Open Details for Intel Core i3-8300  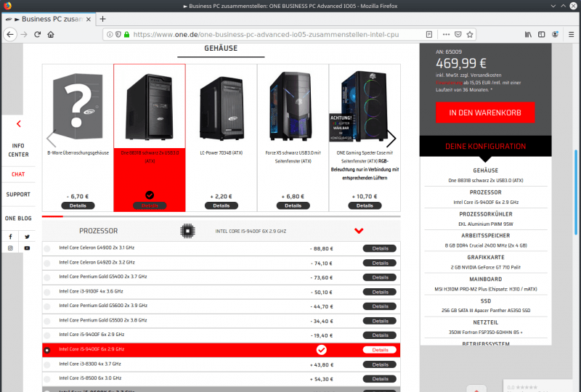[380, 364]
